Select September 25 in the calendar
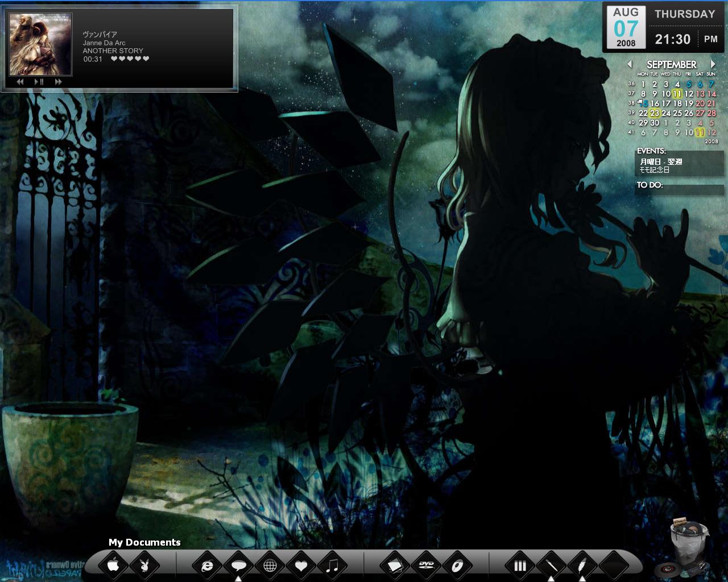The image size is (728, 582). [x=677, y=113]
